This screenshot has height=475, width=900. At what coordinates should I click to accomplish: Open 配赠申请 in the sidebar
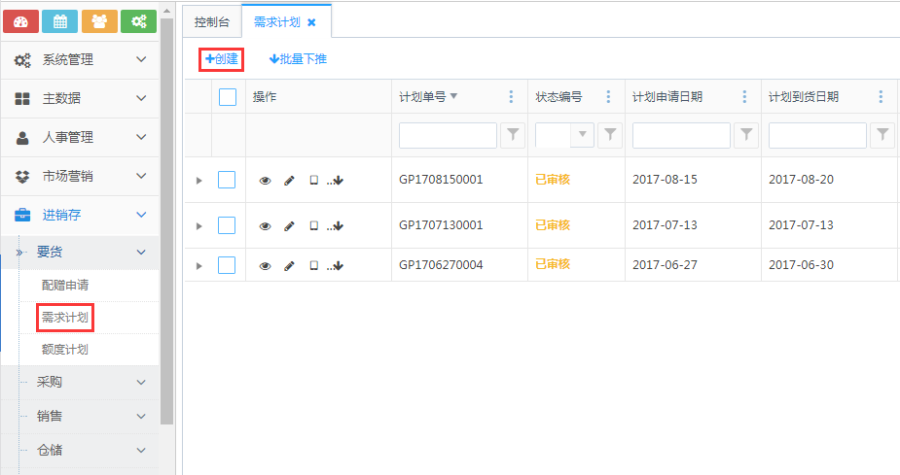(x=66, y=285)
